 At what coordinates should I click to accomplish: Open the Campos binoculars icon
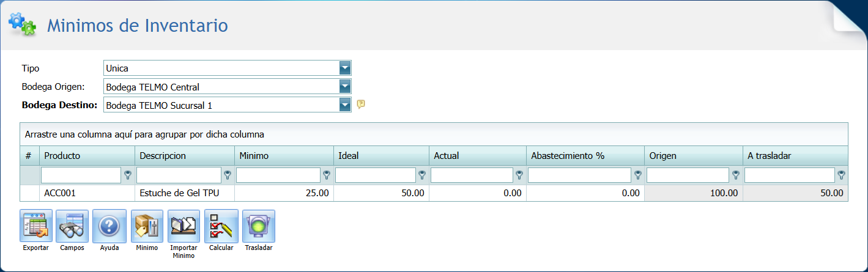[72, 226]
